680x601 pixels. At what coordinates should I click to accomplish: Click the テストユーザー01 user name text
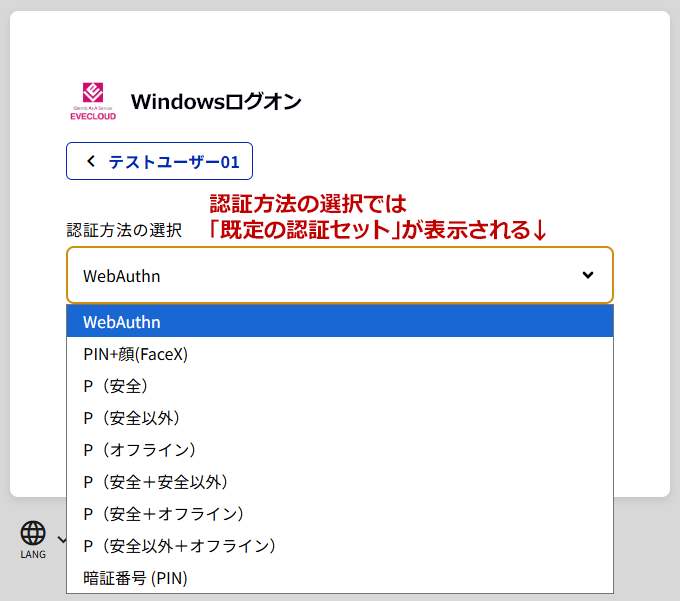(174, 161)
